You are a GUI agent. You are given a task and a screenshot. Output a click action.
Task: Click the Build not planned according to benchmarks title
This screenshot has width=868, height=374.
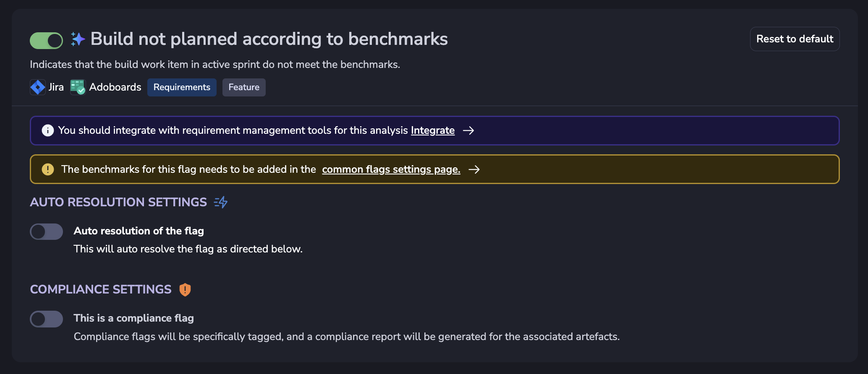269,39
